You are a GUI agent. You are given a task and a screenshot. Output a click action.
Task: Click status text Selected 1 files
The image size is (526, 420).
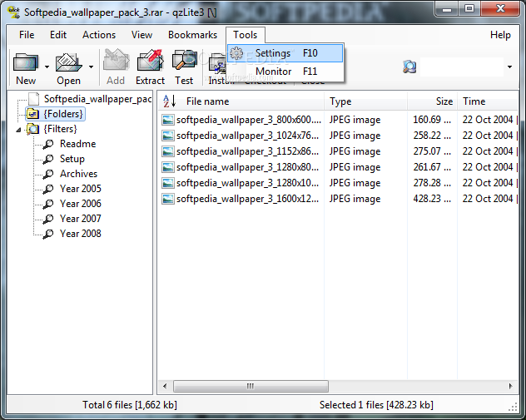[376, 405]
